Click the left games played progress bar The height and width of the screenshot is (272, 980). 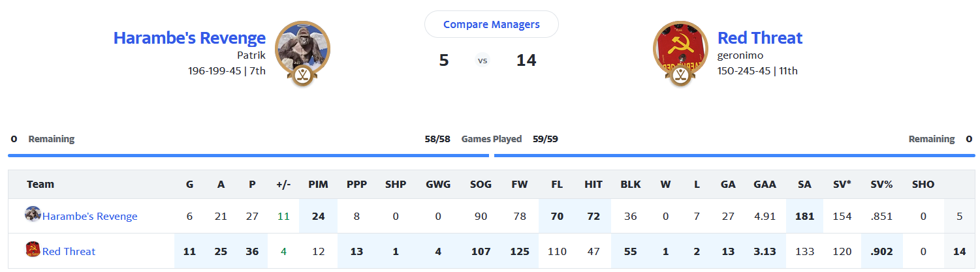click(x=248, y=155)
